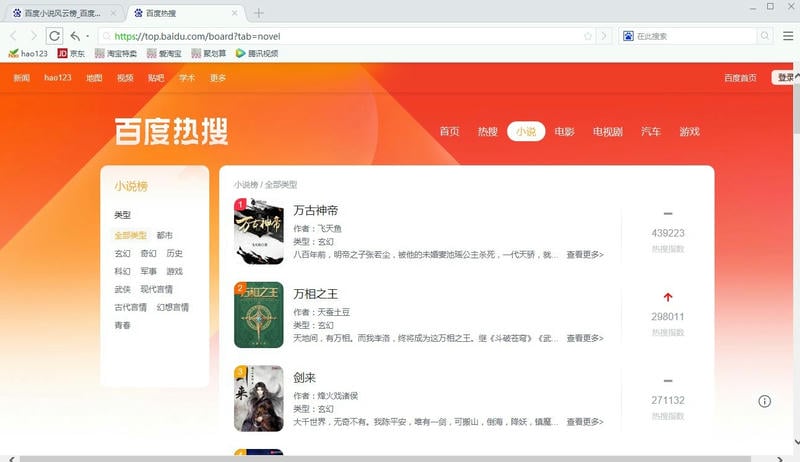Click 学术 in top navigation
The width and height of the screenshot is (800, 462).
(187, 78)
